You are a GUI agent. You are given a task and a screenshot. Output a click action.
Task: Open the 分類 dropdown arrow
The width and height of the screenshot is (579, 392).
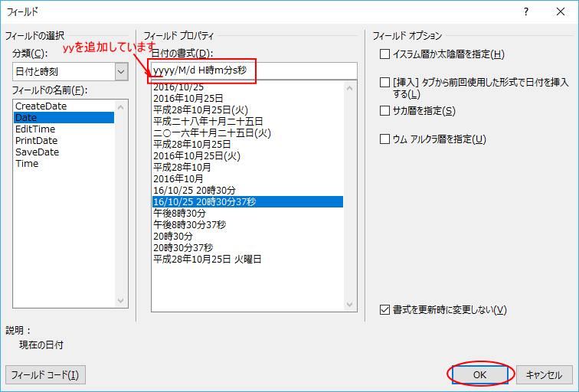click(121, 72)
